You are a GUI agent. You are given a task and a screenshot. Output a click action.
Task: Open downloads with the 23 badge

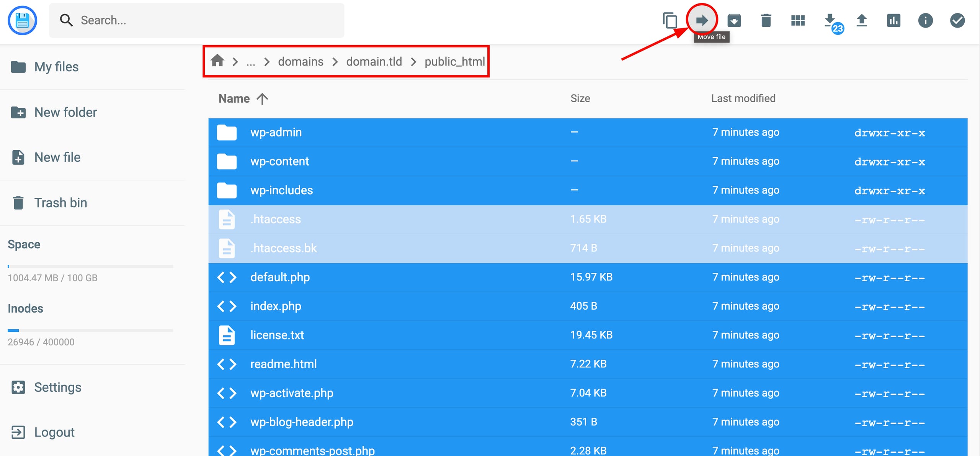pos(830,21)
